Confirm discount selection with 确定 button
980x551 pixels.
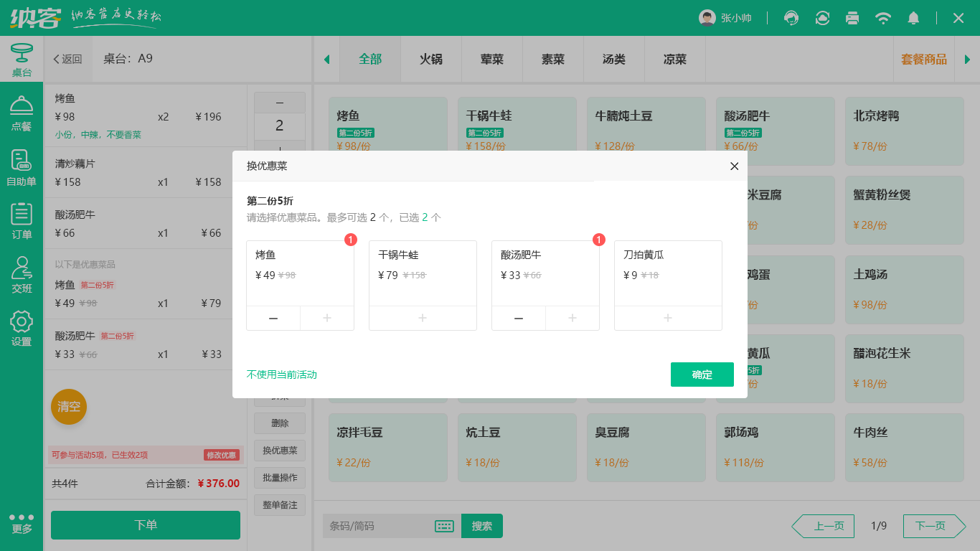pos(702,375)
